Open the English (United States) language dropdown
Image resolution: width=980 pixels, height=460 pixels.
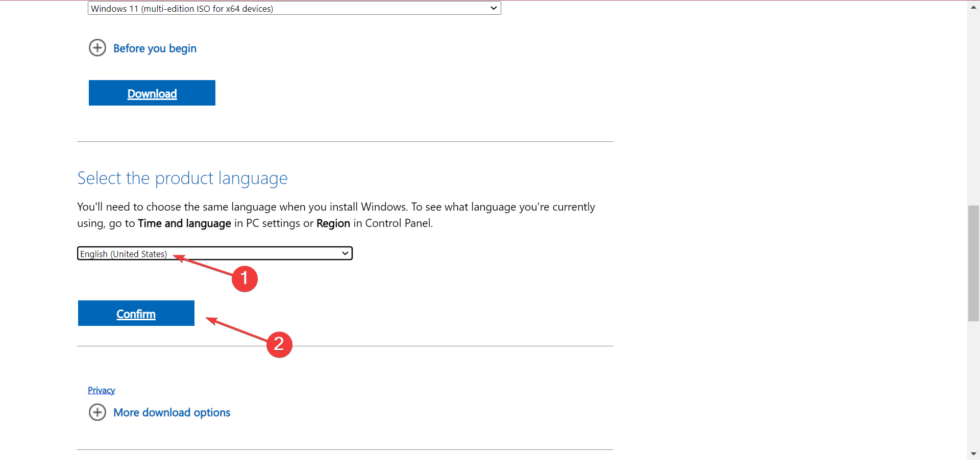point(215,253)
